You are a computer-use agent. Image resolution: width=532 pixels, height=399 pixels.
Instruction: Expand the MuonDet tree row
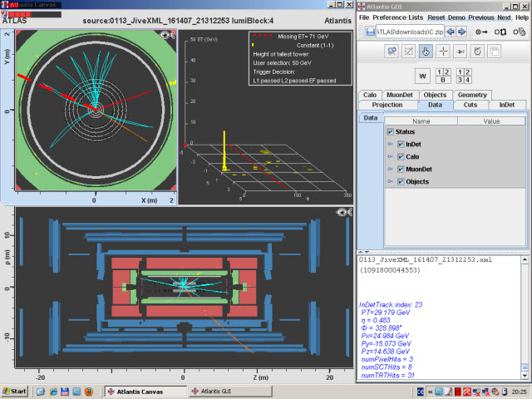tap(390, 170)
